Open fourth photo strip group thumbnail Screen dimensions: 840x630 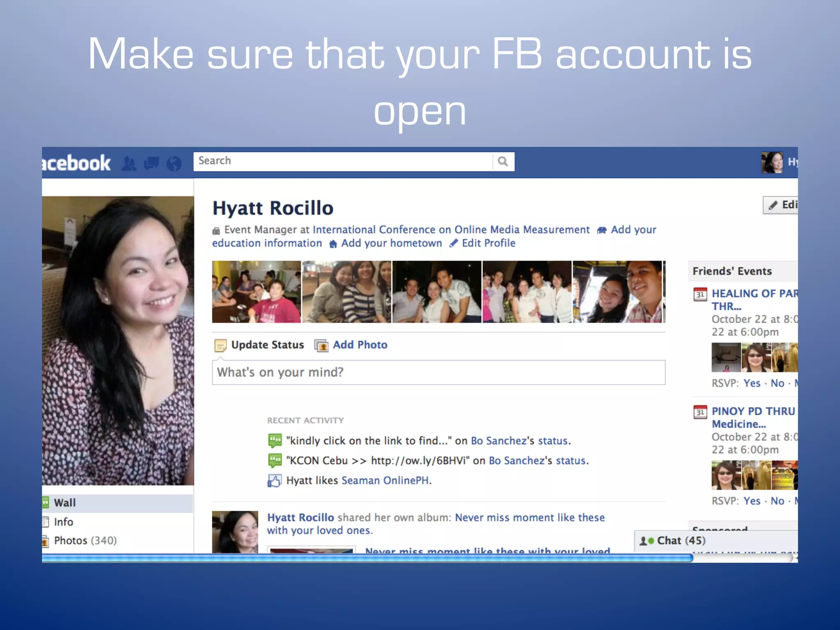[527, 292]
